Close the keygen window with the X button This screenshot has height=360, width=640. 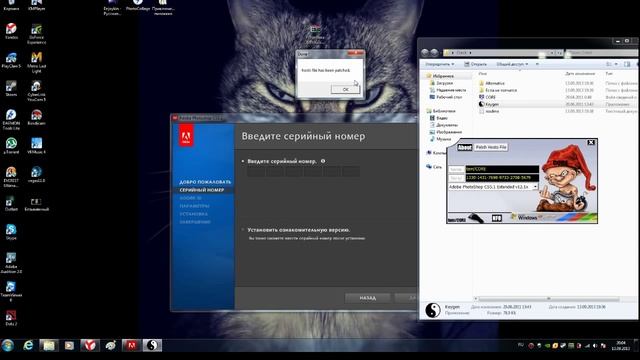point(591,142)
